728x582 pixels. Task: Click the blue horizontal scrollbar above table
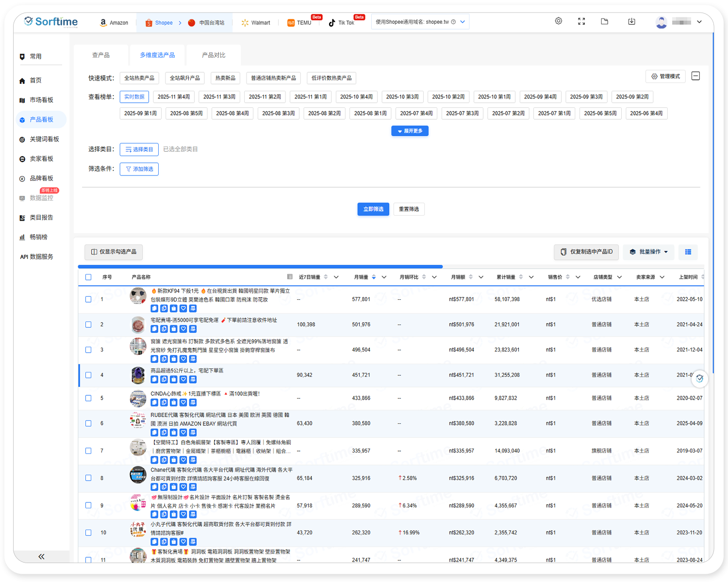click(260, 267)
